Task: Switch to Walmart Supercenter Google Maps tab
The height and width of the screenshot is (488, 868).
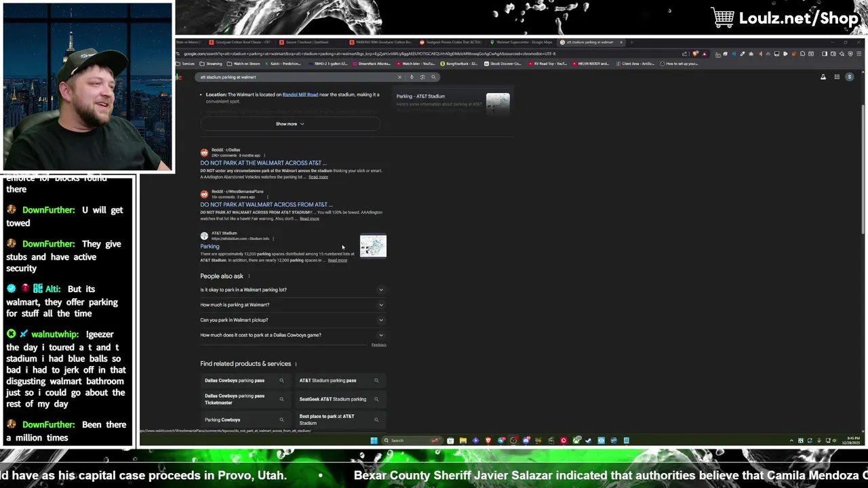Action: pyautogui.click(x=521, y=42)
